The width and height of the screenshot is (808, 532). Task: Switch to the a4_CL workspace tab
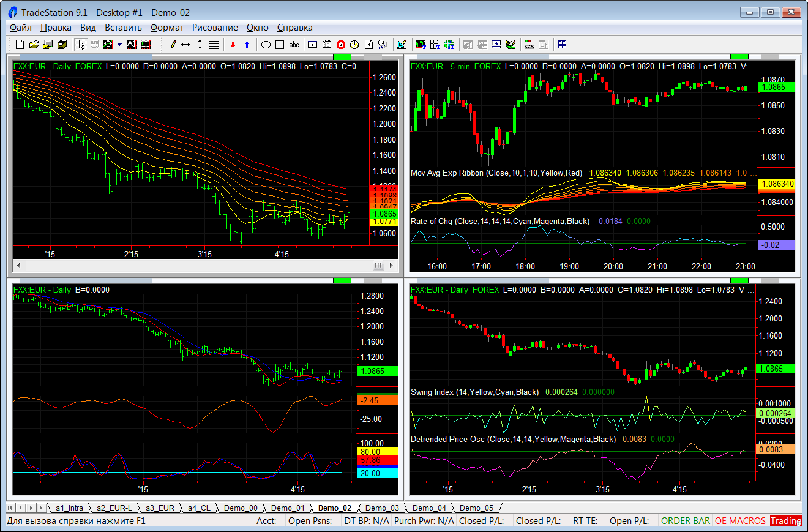(x=199, y=508)
